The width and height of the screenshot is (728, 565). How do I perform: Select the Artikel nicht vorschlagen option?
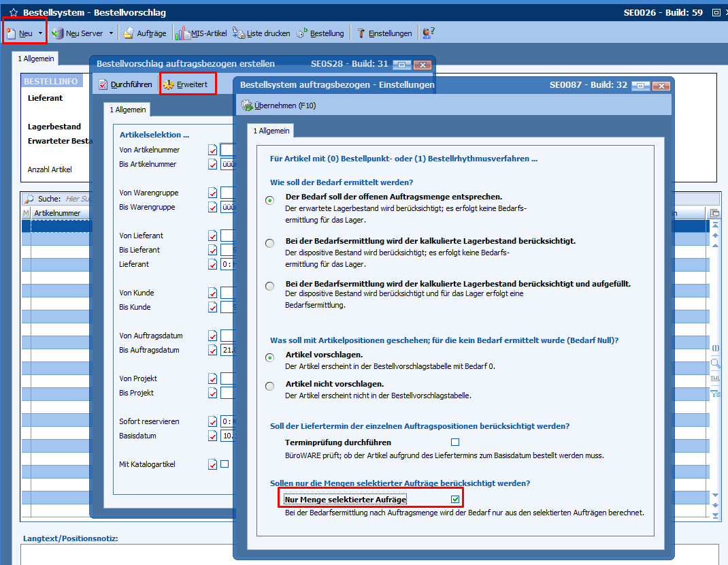(270, 386)
